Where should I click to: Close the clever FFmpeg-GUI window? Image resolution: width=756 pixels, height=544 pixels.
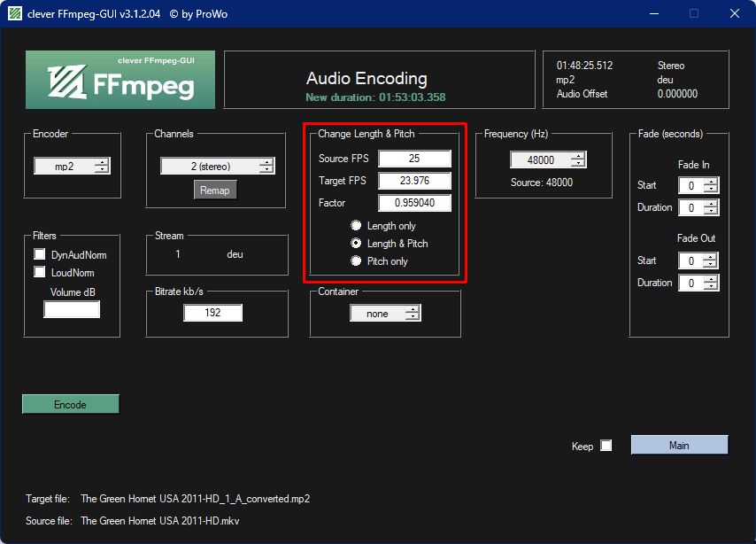(734, 13)
